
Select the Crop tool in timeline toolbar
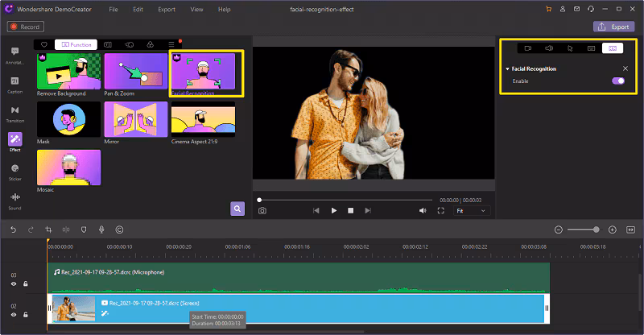48,230
